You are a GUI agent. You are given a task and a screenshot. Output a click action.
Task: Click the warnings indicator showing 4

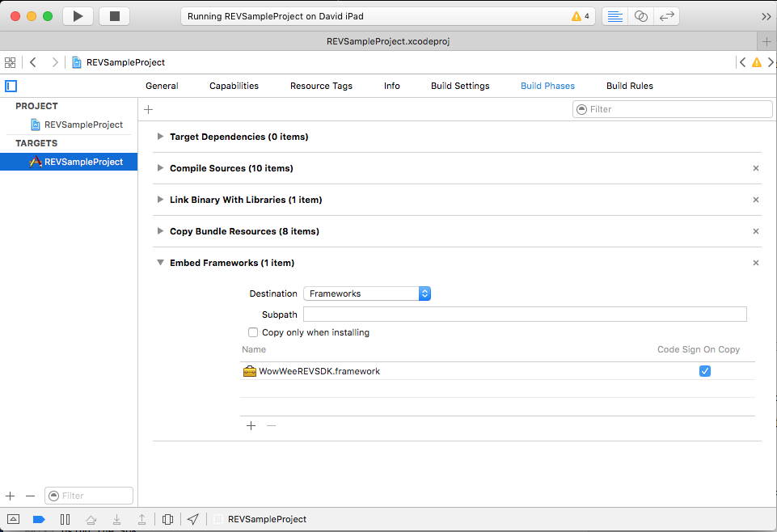click(x=581, y=16)
